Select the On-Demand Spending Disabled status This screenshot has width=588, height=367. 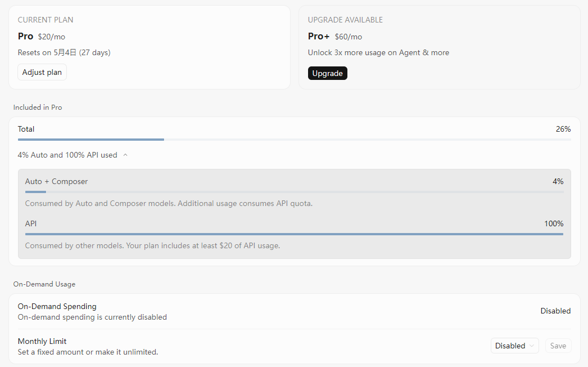point(555,311)
